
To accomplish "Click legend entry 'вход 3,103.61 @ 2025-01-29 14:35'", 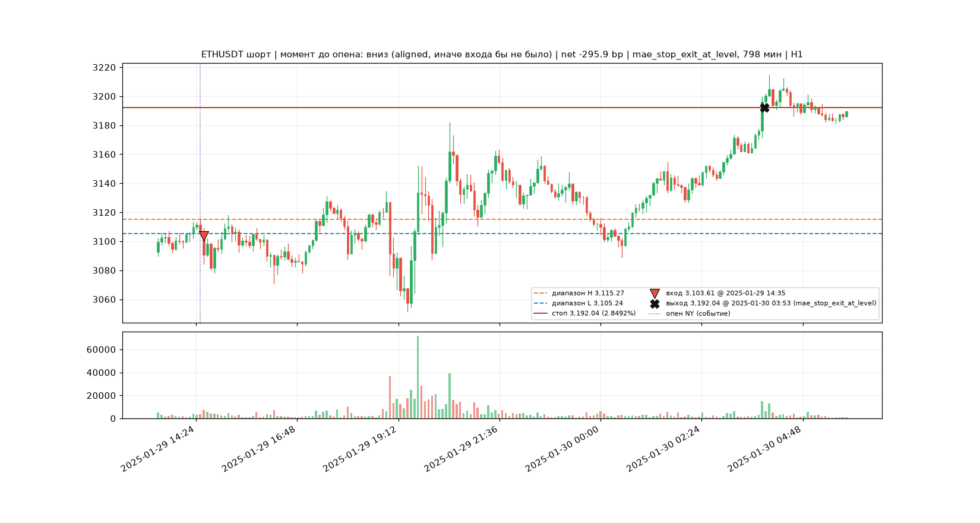I will [x=726, y=293].
